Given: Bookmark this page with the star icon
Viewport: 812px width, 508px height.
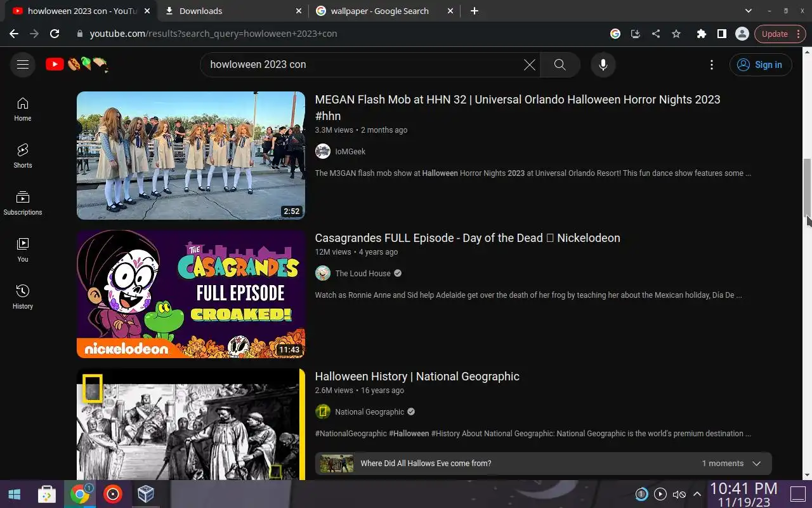Looking at the screenshot, I should [676, 34].
